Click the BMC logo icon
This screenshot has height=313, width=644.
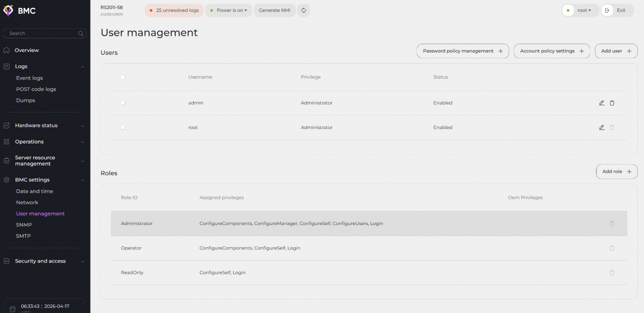click(x=8, y=11)
